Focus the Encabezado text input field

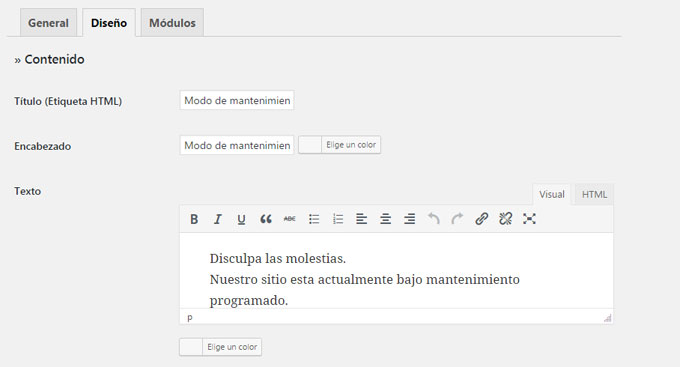(237, 145)
